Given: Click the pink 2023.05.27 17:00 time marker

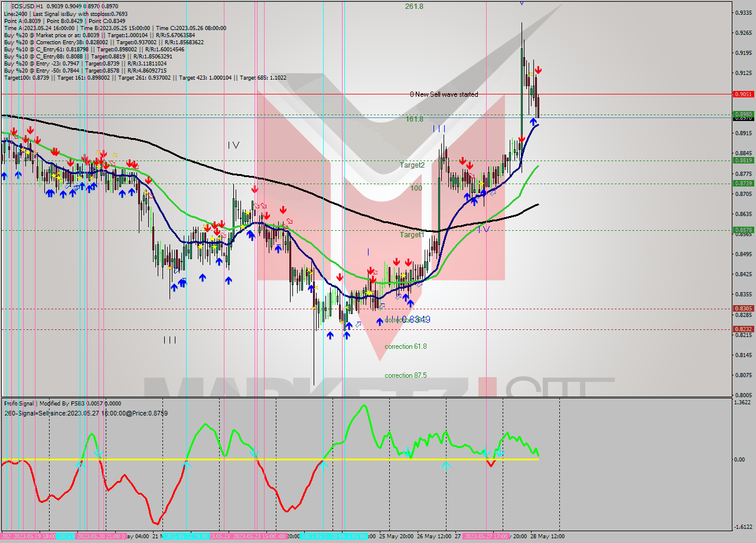Looking at the screenshot, I should tap(485, 537).
